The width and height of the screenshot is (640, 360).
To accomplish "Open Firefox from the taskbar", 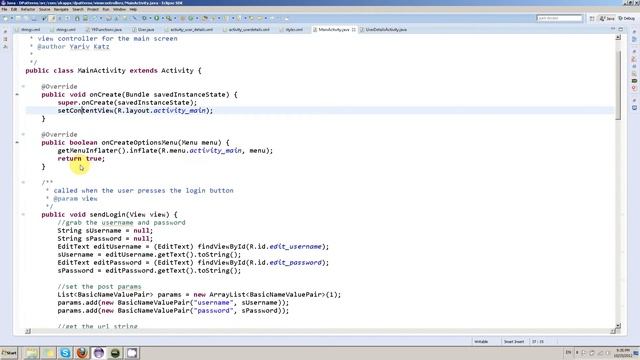I will [82, 353].
